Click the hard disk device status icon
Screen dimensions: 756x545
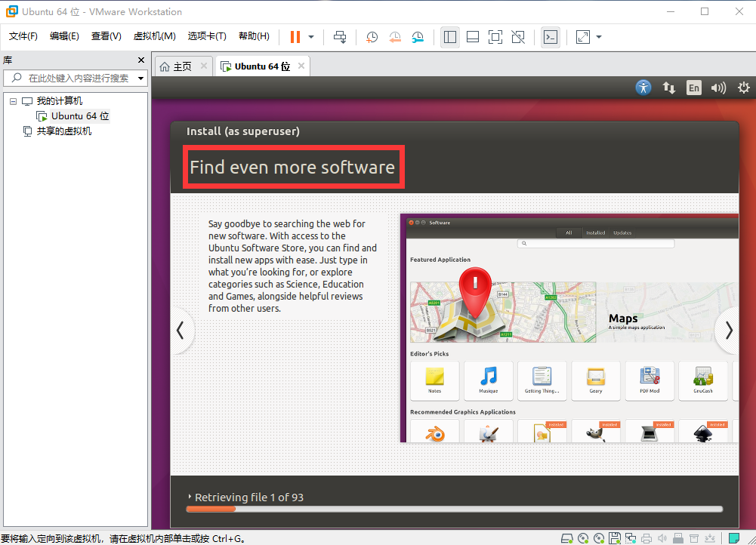[x=567, y=538]
